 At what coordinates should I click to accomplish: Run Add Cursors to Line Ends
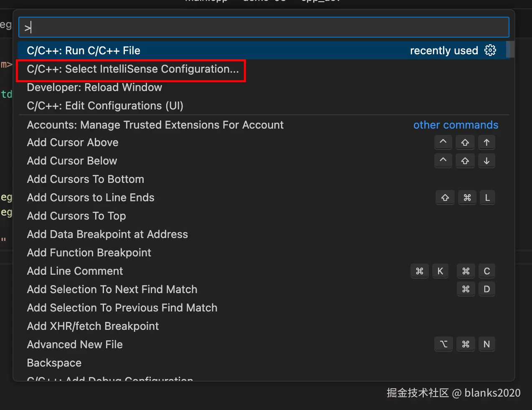[x=91, y=198]
